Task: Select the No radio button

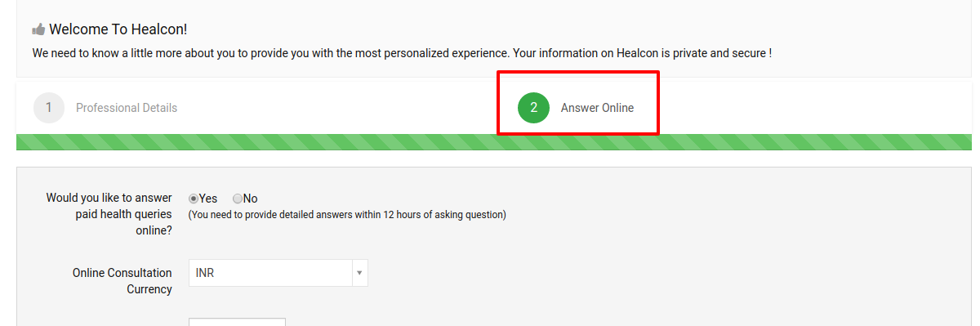Action: point(238,199)
